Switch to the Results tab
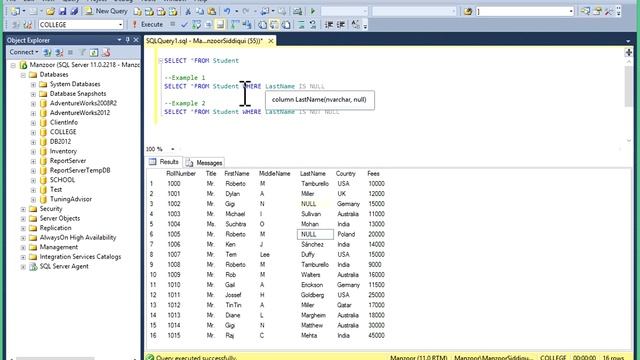Viewport: 640px width, 360px height. coord(164,162)
